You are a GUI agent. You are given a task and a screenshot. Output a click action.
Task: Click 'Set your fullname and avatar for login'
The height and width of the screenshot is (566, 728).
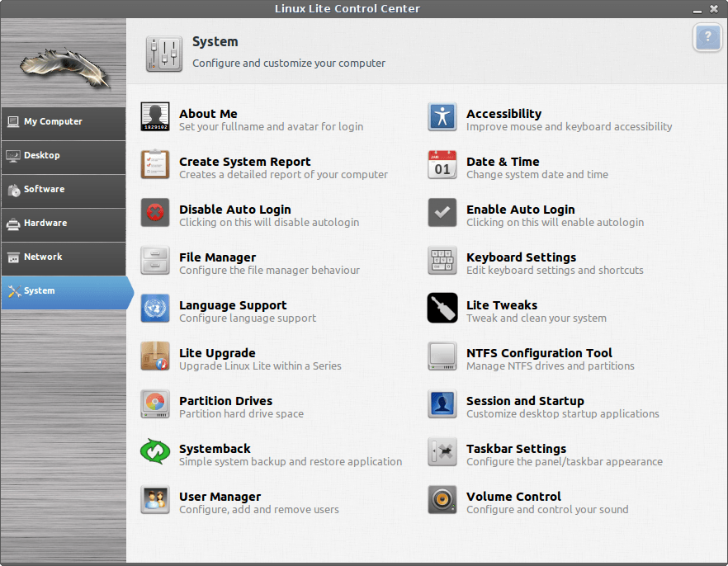271,127
